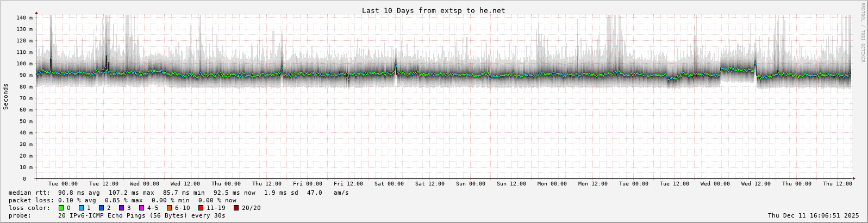Click the magenta 4-5 loss swatch
This screenshot has height=223, width=868.
(141, 208)
